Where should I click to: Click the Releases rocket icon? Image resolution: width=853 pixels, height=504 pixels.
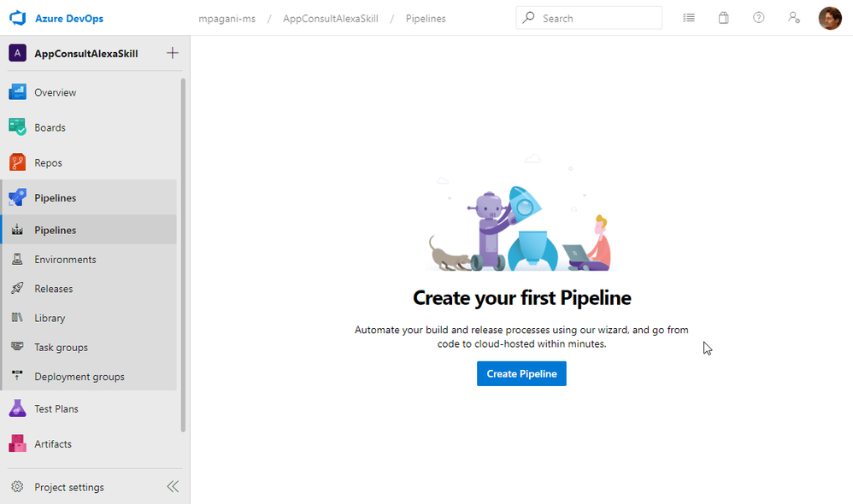click(x=17, y=288)
